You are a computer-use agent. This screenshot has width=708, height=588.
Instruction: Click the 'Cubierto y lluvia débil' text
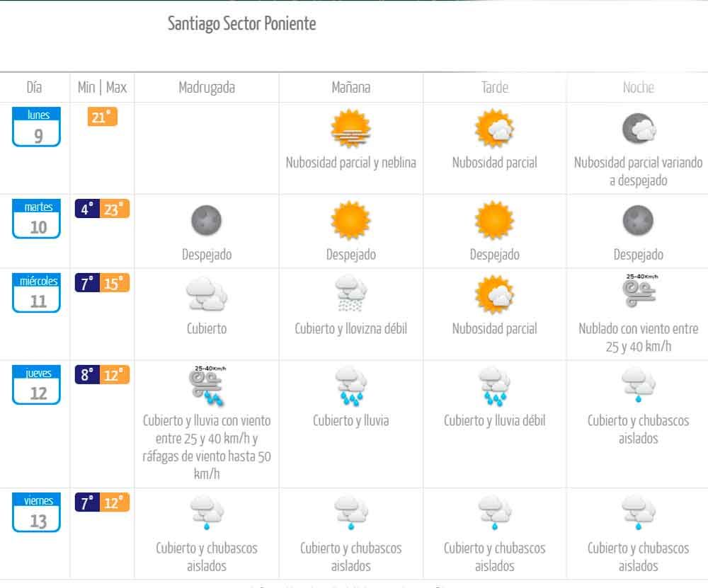pyautogui.click(x=494, y=421)
